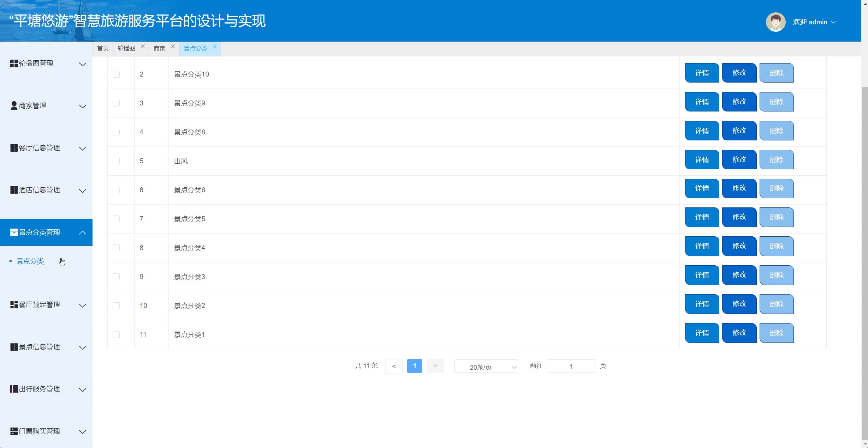
Task: Click the admin user avatar icon
Action: coord(775,22)
